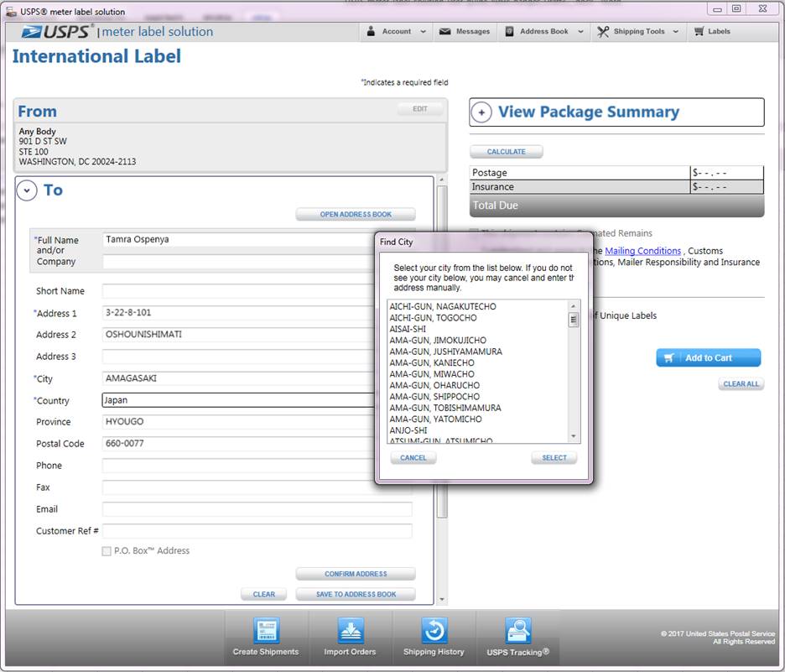Click the Labels cart icon

tap(699, 32)
